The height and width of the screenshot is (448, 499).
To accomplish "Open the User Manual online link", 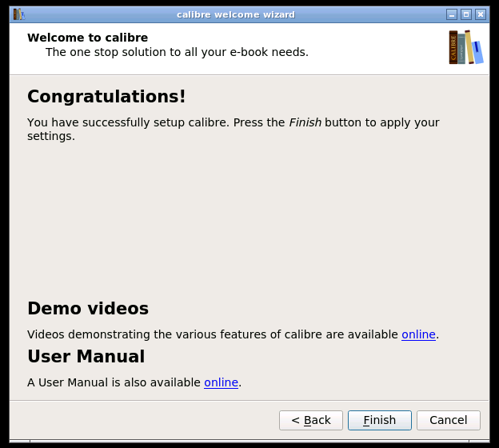I will [222, 382].
